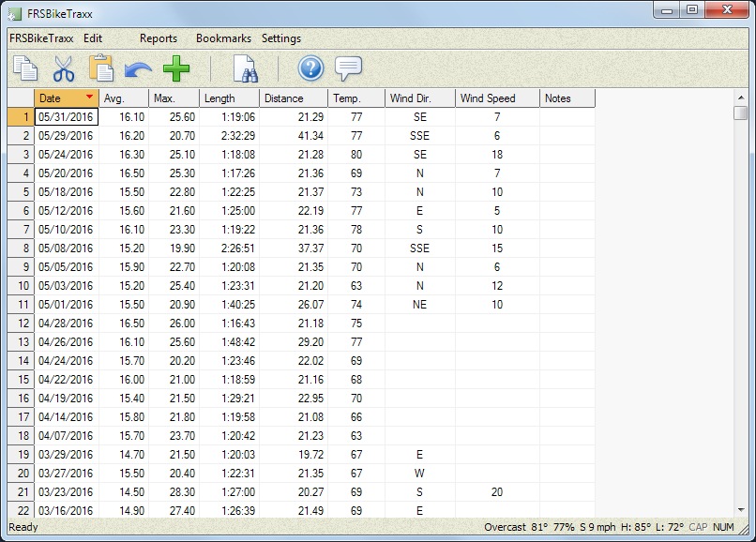Open the FRSBikeTraxx menu
The image size is (756, 542).
point(41,38)
